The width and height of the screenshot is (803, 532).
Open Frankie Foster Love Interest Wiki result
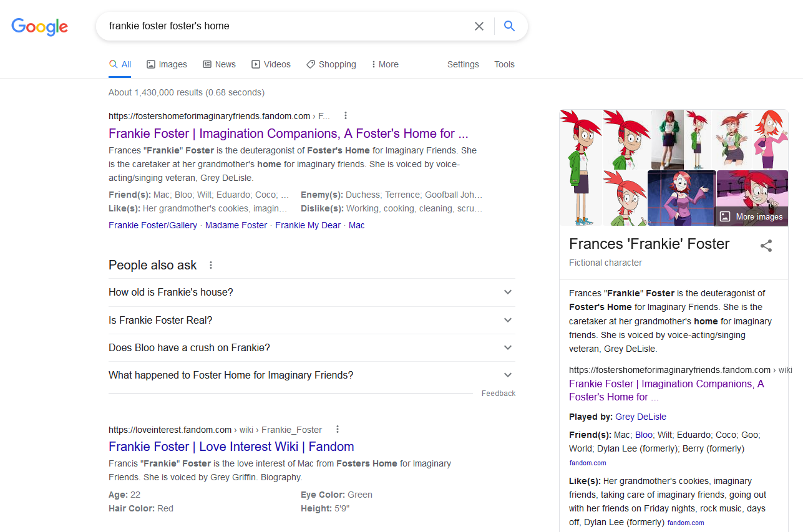click(231, 447)
